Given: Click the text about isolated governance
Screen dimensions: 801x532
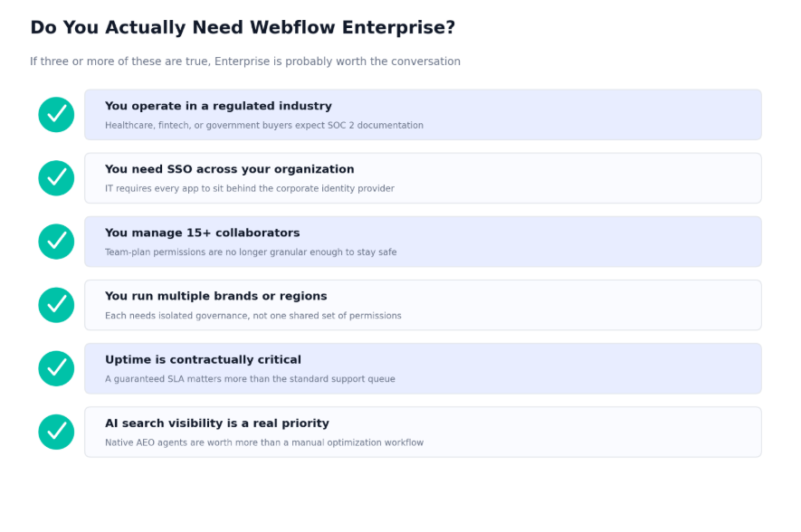Looking at the screenshot, I should coord(253,316).
